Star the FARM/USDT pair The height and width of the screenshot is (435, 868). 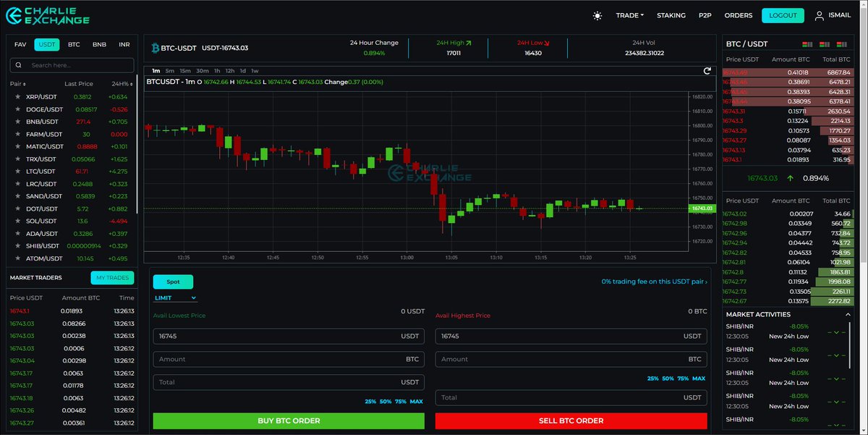pos(18,135)
